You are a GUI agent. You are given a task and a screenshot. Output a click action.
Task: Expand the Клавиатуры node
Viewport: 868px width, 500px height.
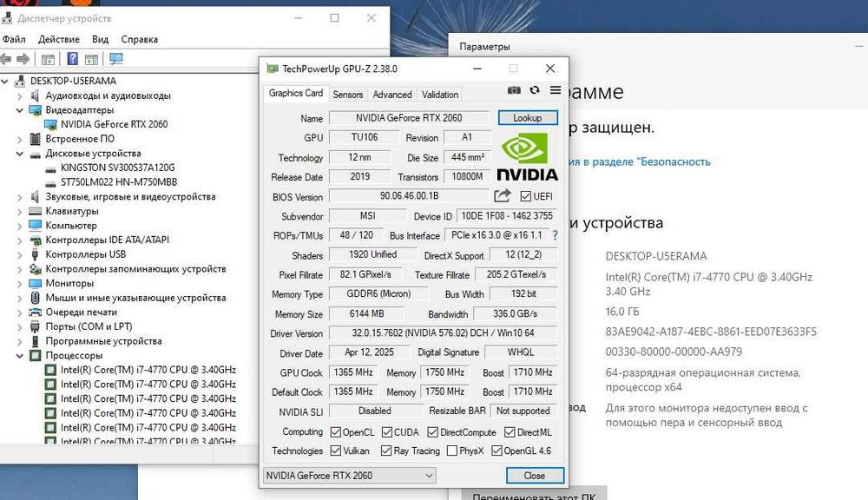20,212
